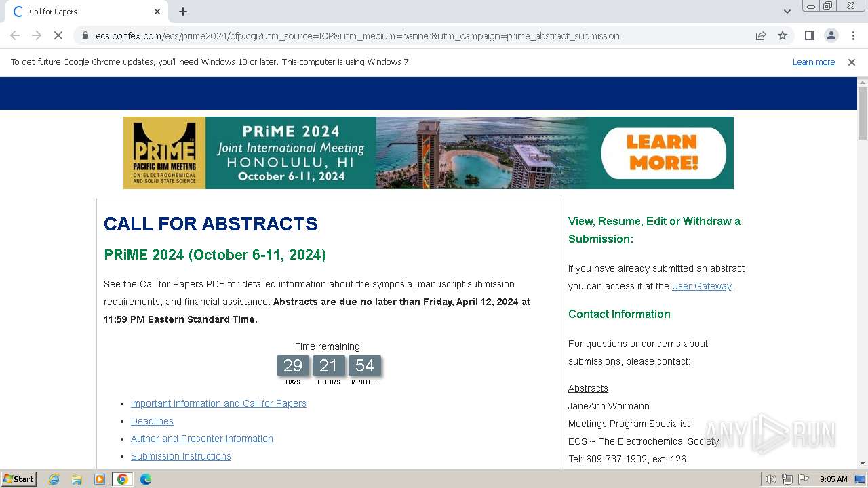
Task: Open the volume speaker tray icon
Action: click(771, 479)
